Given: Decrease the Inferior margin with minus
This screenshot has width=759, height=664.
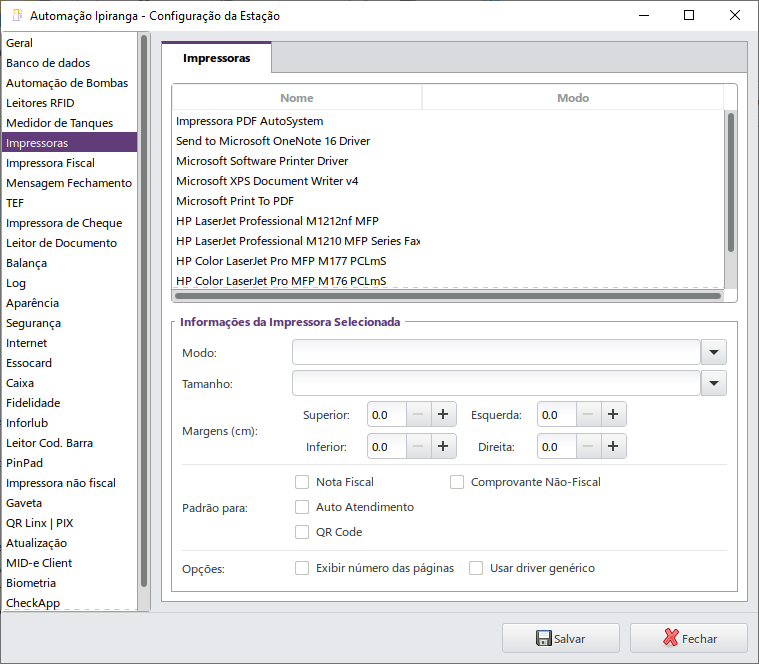Looking at the screenshot, I should (419, 447).
